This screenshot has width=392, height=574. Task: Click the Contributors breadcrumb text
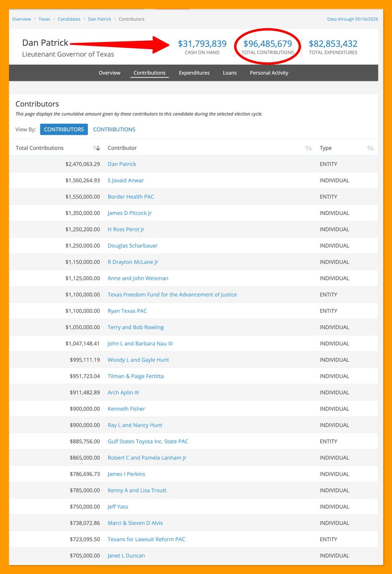coord(131,19)
